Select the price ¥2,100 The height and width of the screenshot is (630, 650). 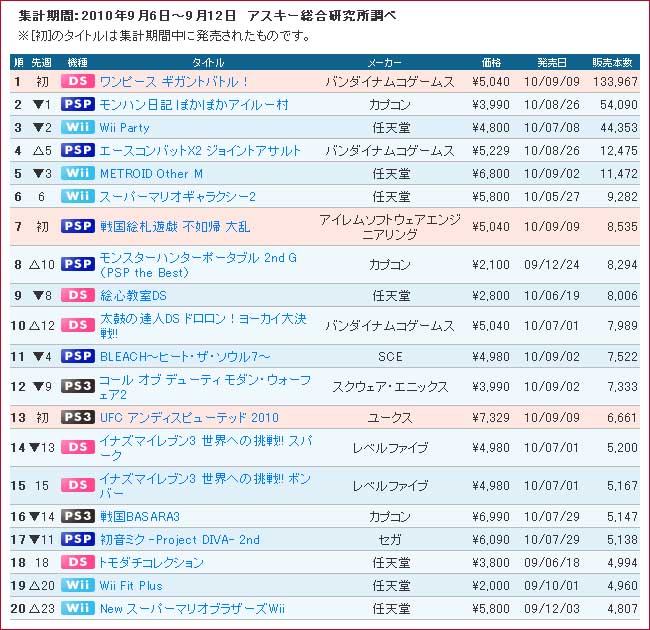click(491, 264)
